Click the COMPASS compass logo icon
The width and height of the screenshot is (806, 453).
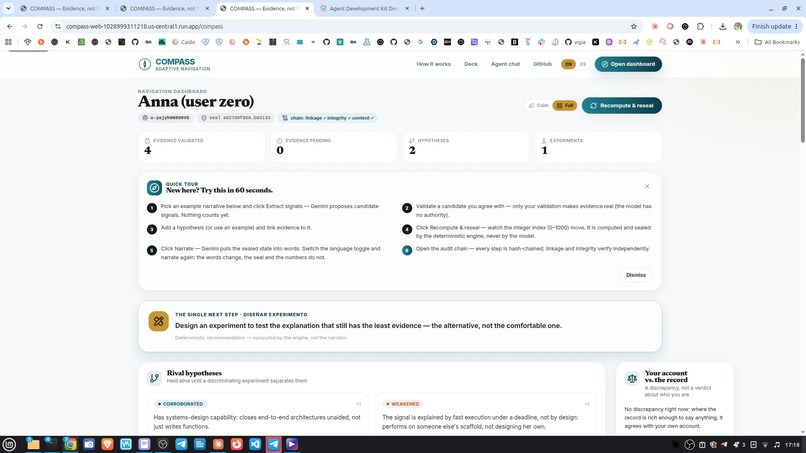coord(144,64)
